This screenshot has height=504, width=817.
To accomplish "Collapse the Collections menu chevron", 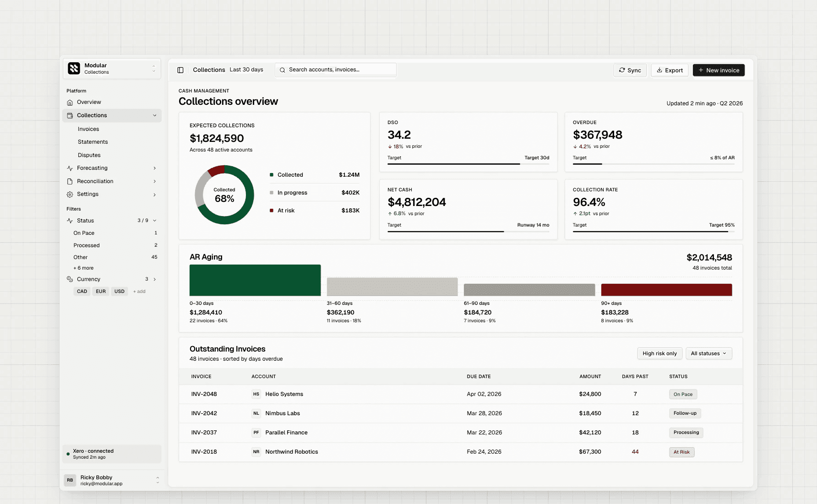I will (155, 115).
